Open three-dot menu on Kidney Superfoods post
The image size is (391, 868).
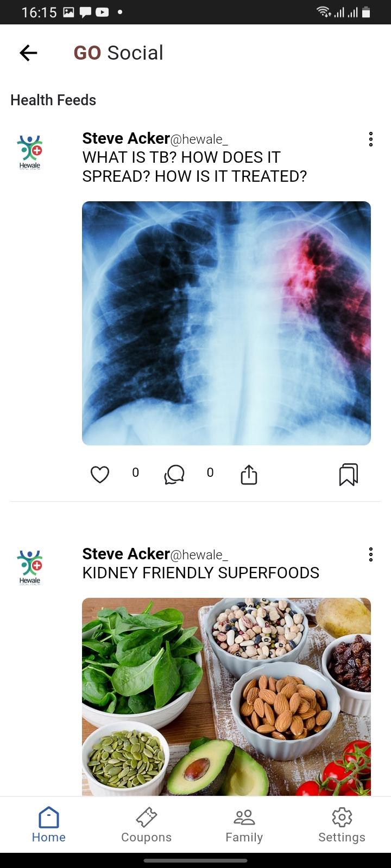click(370, 554)
